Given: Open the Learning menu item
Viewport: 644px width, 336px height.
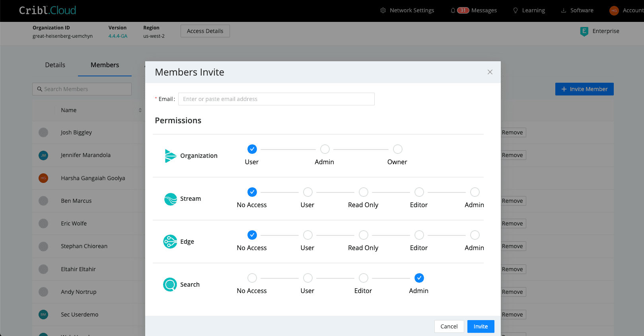Looking at the screenshot, I should pos(529,10).
